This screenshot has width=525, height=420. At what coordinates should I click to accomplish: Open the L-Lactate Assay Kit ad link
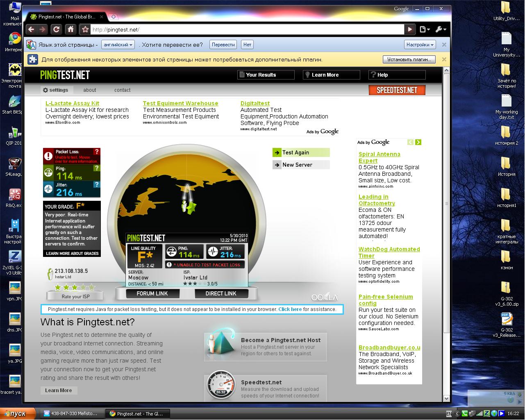pyautogui.click(x=72, y=103)
